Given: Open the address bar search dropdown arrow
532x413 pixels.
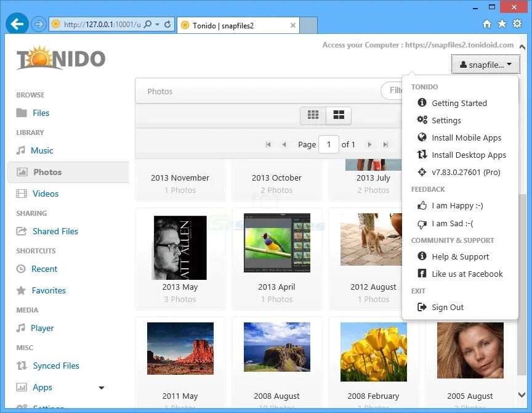Looking at the screenshot, I should tap(158, 25).
